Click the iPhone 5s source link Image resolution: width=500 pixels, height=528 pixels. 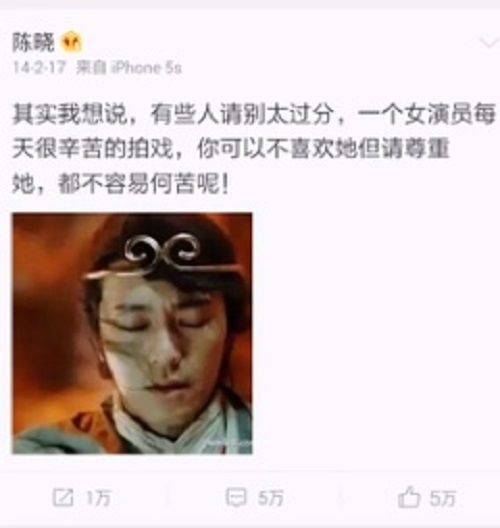[146, 68]
